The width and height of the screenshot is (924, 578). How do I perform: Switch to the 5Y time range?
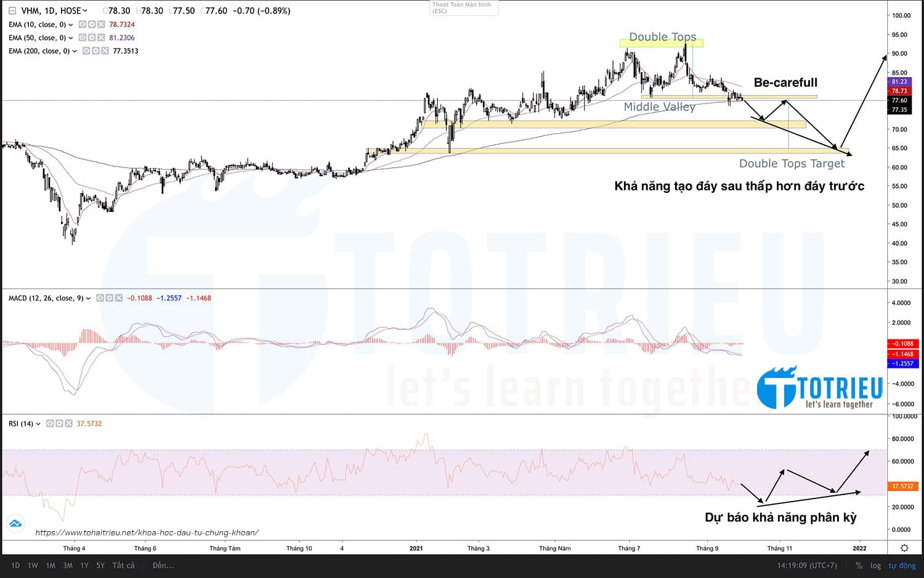click(x=100, y=565)
